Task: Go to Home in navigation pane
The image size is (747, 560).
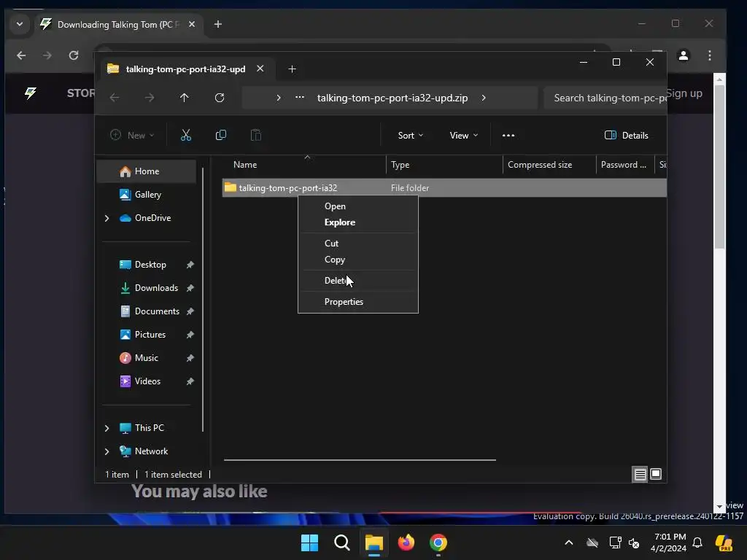Action: [146, 171]
